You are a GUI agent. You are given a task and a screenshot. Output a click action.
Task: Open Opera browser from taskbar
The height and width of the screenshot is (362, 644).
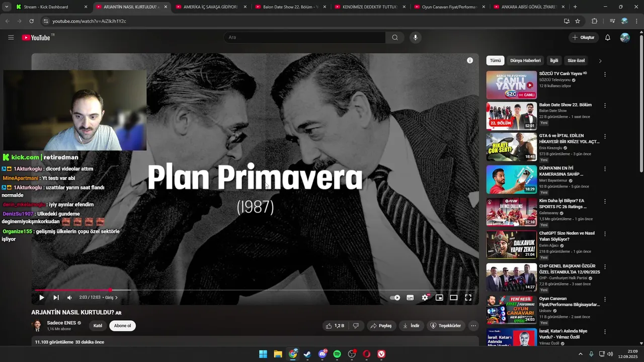point(367,354)
